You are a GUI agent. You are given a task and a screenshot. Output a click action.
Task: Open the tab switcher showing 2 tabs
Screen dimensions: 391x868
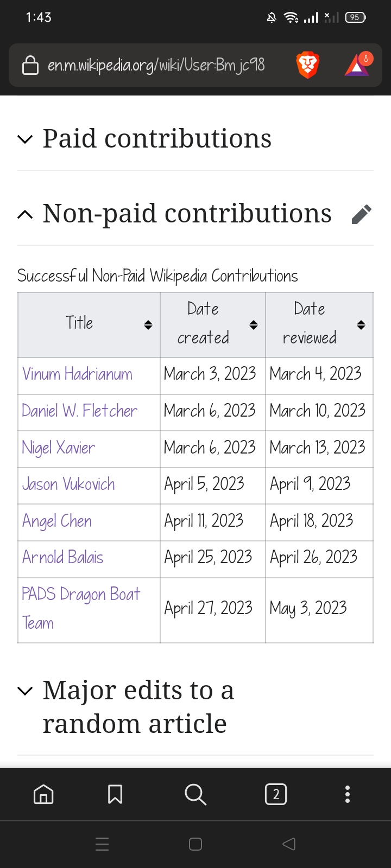click(x=276, y=794)
